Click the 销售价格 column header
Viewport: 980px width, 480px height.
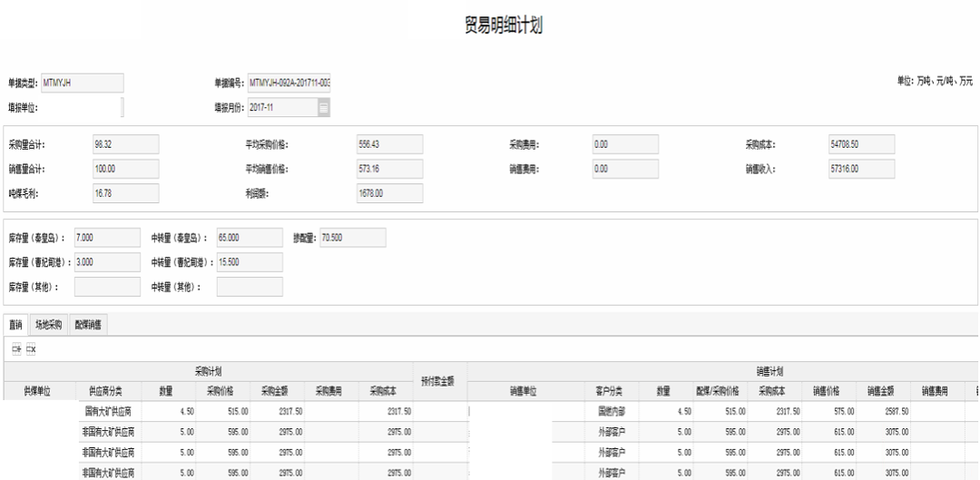[x=828, y=391]
